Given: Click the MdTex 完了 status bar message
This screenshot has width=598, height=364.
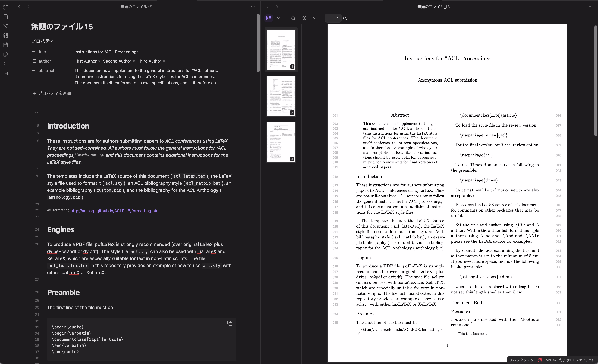Looking at the screenshot, I should point(570,360).
